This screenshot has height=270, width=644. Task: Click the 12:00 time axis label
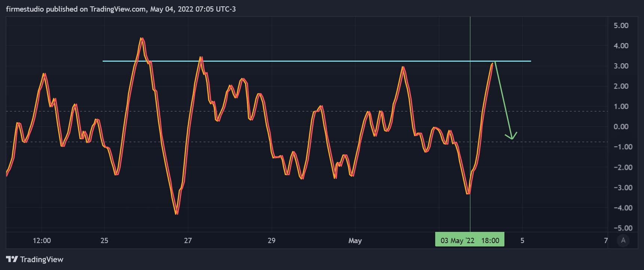[42, 240]
